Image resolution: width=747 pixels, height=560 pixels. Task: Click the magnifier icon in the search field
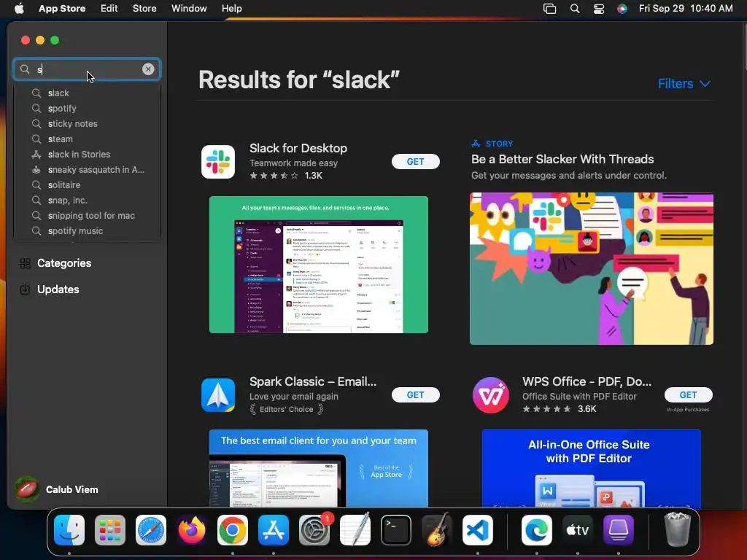tap(25, 69)
